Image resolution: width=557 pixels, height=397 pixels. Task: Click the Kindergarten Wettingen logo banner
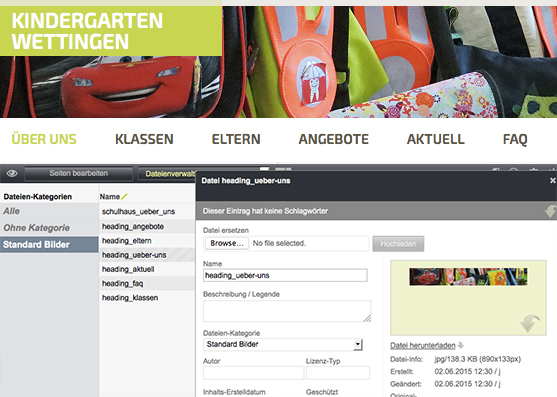pos(111,31)
